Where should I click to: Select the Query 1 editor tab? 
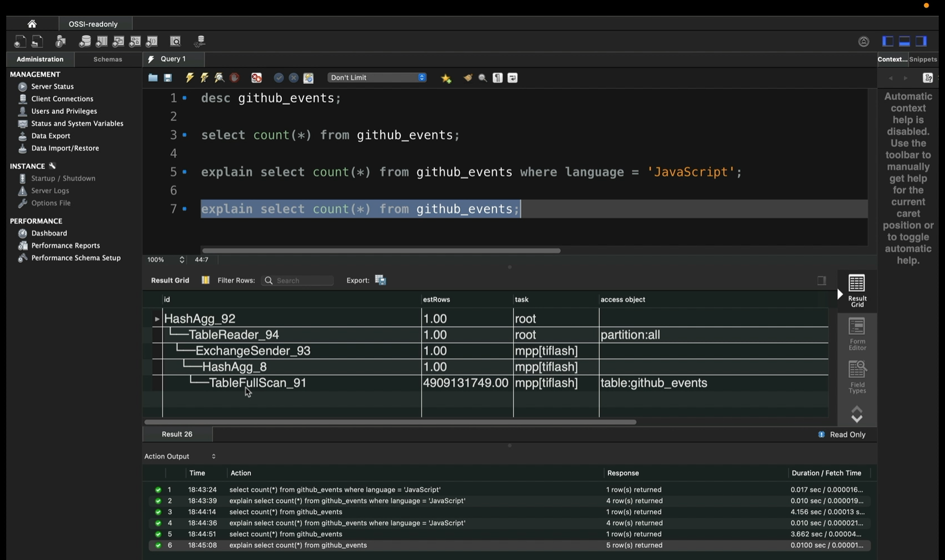click(x=173, y=59)
